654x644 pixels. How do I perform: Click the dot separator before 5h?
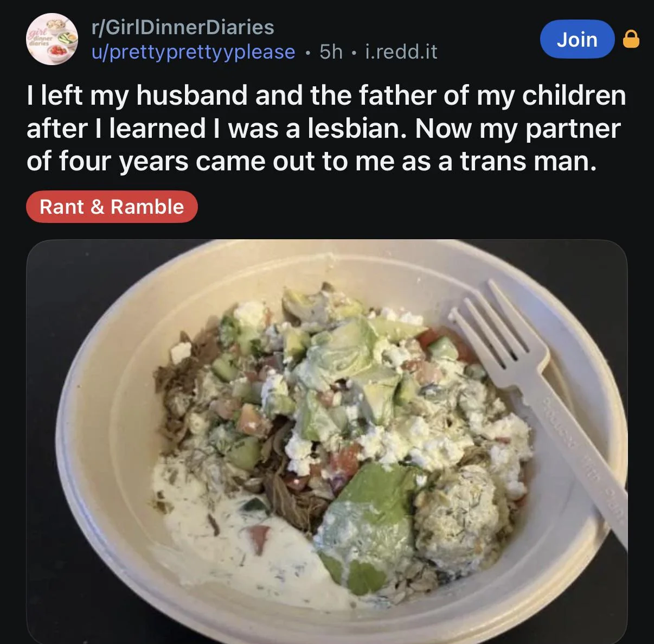(x=307, y=53)
